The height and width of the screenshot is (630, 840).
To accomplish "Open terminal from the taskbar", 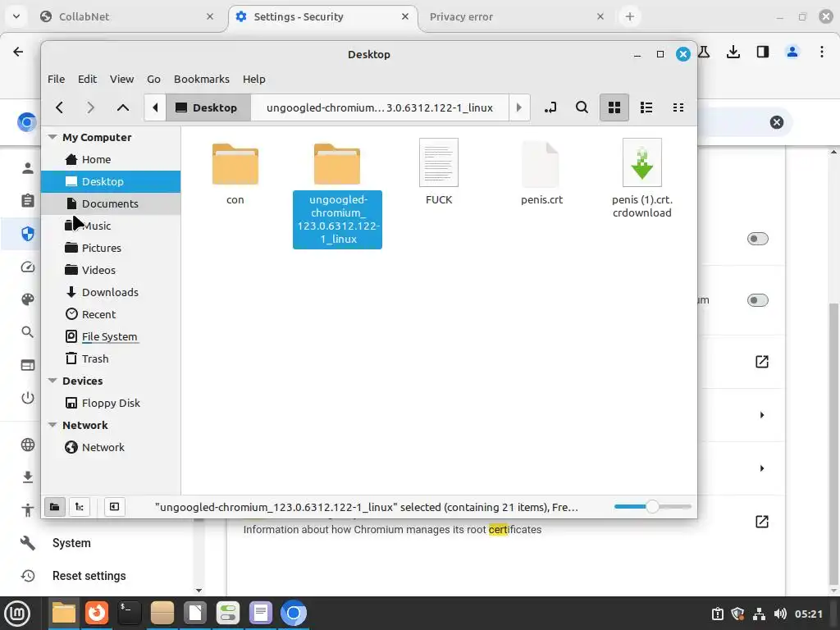I will pos(129,613).
